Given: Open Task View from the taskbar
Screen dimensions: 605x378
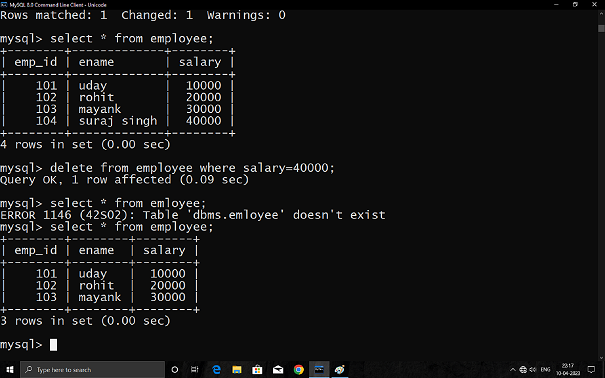Looking at the screenshot, I should pyautogui.click(x=194, y=370).
